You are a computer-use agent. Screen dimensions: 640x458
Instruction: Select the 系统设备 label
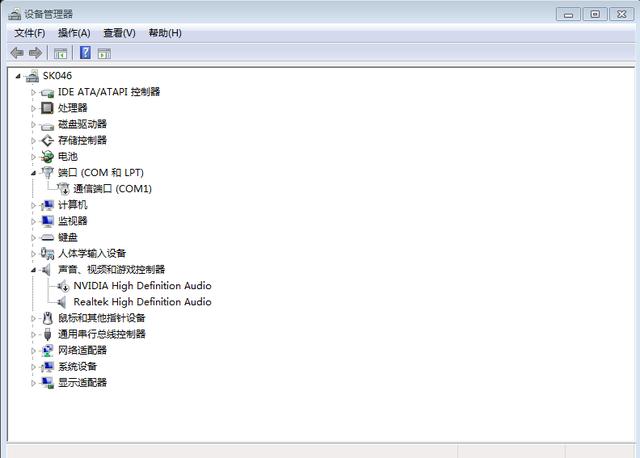(x=78, y=367)
